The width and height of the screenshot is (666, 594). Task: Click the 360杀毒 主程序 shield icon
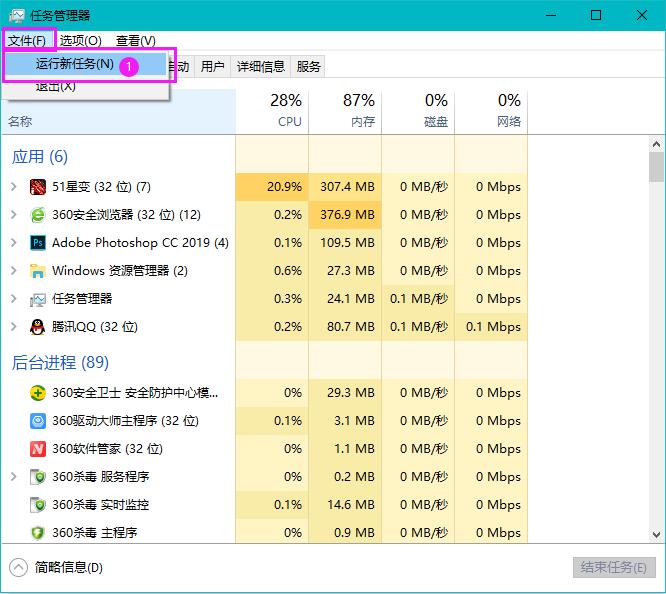pos(38,533)
